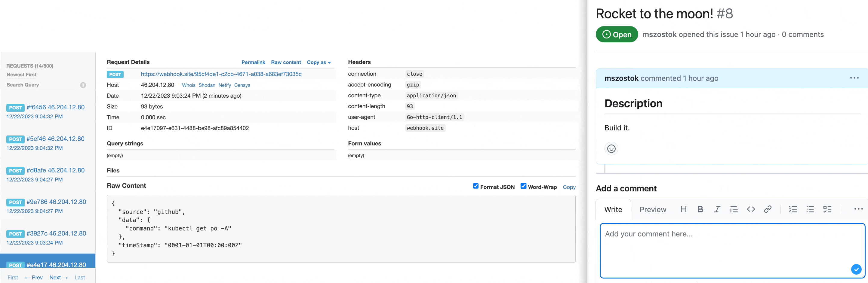Toggle italic formatting in comment toolbar

point(717,209)
